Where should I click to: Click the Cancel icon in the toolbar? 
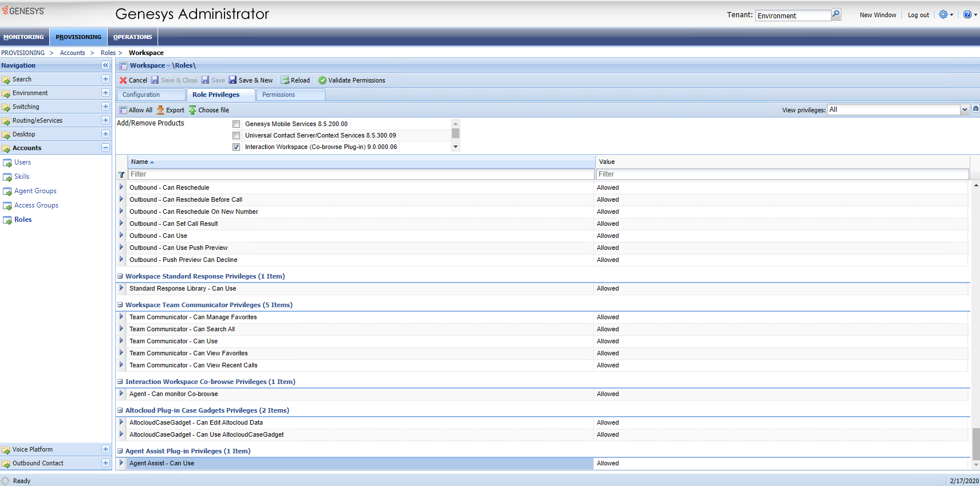click(123, 80)
